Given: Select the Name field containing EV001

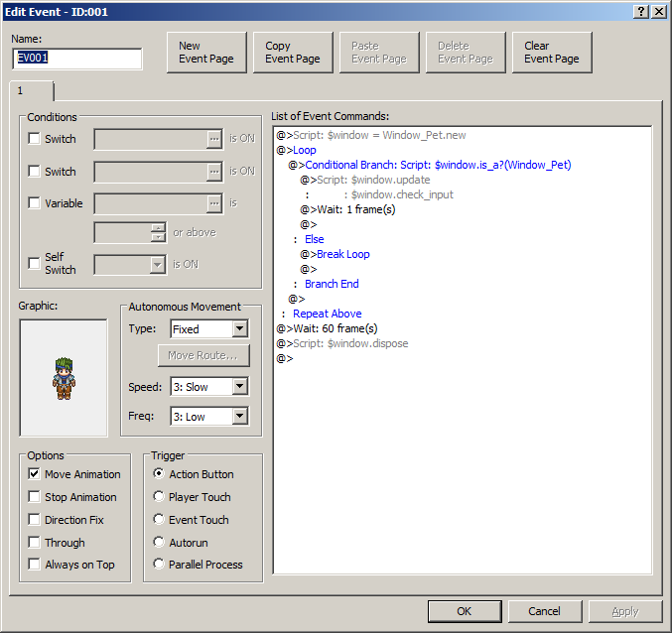Looking at the screenshot, I should (x=77, y=59).
